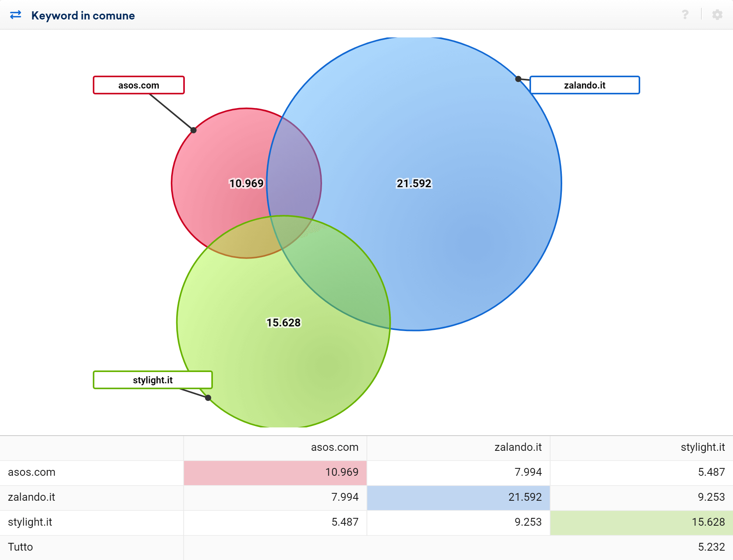
Task: Click the green highlighted 15.628 cell
Action: 642,523
